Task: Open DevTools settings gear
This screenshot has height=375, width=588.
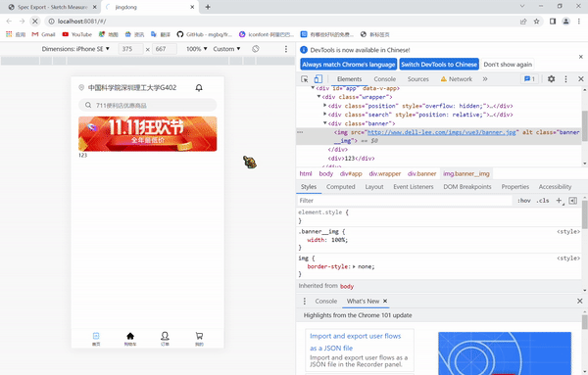Action: click(551, 79)
